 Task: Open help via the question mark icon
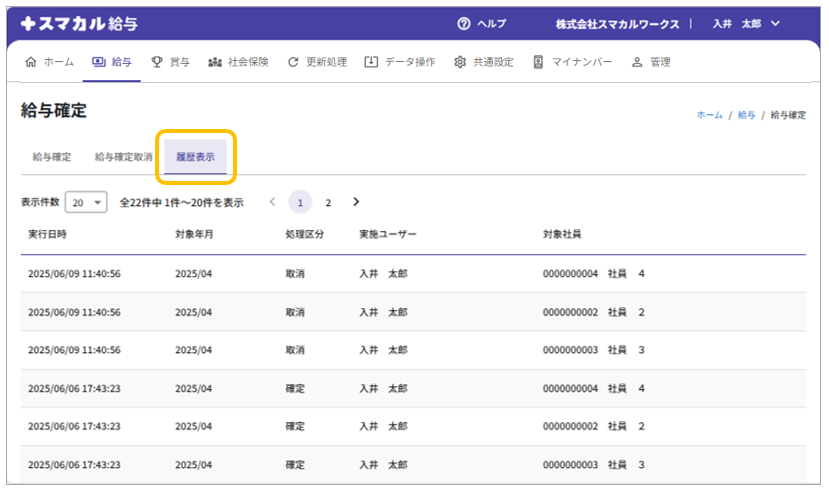(463, 23)
